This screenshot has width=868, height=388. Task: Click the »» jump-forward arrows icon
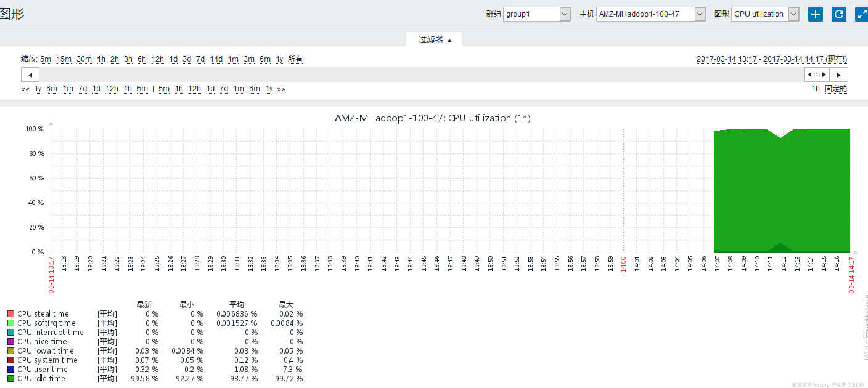pos(280,89)
